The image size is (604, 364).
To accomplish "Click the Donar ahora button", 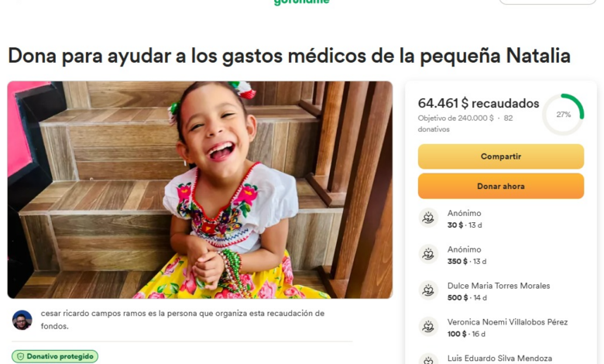I will 501,186.
